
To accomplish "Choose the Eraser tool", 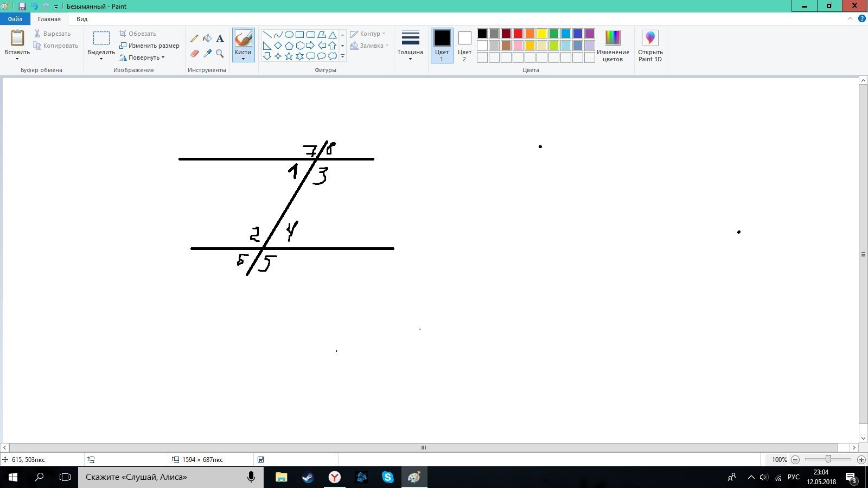I will click(x=194, y=53).
